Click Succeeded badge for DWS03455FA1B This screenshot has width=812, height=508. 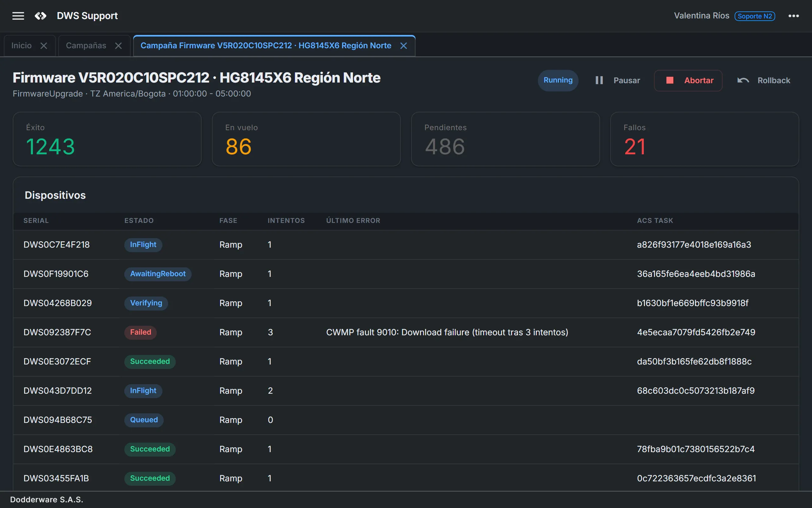point(150,478)
